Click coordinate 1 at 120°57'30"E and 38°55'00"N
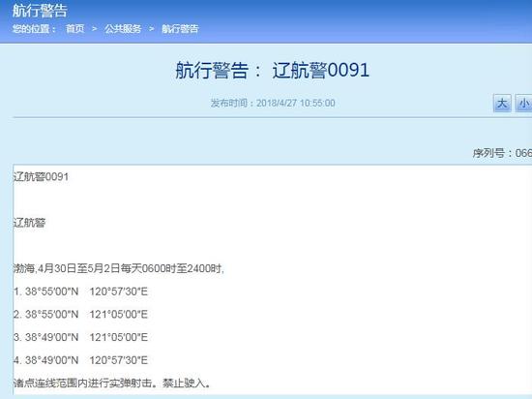The height and width of the screenshot is (399, 532). (x=80, y=292)
